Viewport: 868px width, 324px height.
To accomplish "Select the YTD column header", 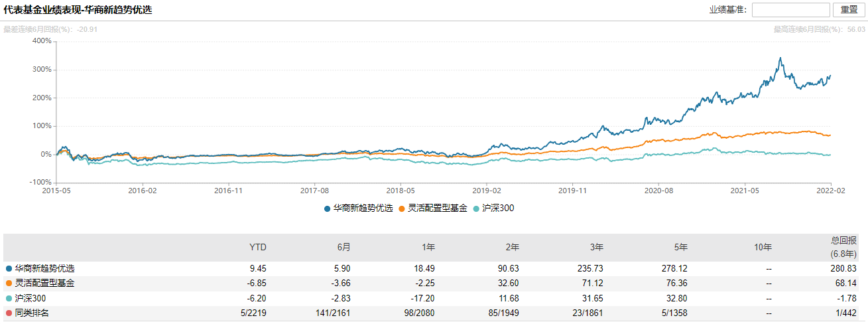I will coord(257,248).
